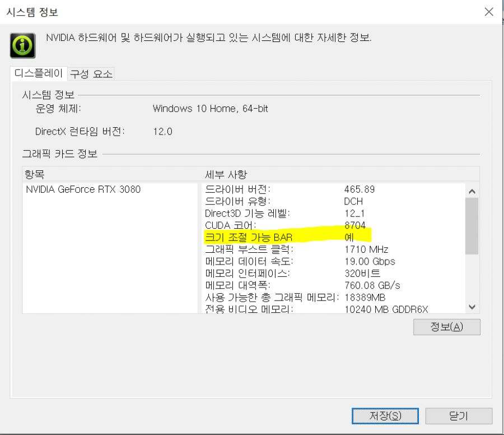
Task: Switch to the 디스플레이 tab
Action: pyautogui.click(x=39, y=73)
